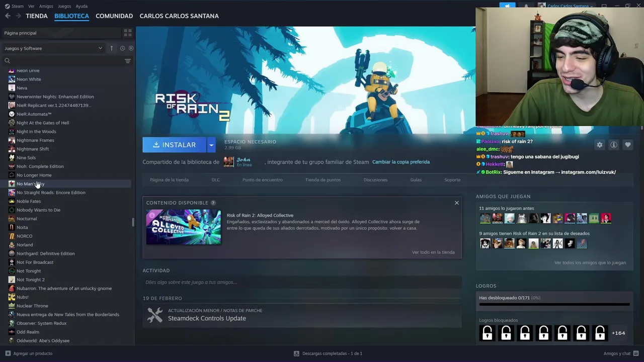Open Descargas completadas status

tap(328, 353)
